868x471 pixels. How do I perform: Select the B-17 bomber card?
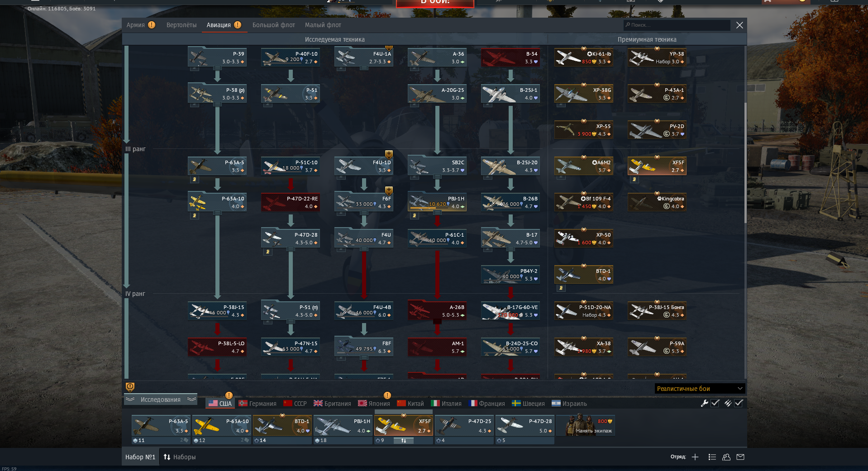[x=510, y=238]
